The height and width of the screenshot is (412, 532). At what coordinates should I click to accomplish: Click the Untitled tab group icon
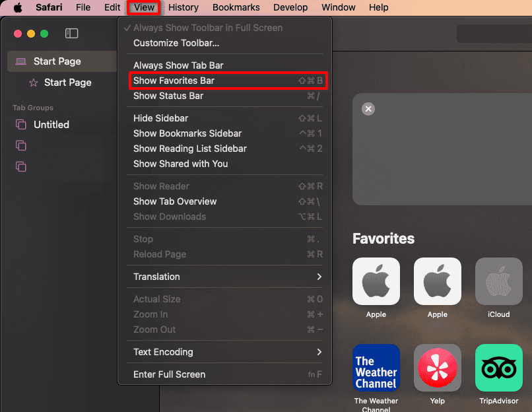point(21,125)
